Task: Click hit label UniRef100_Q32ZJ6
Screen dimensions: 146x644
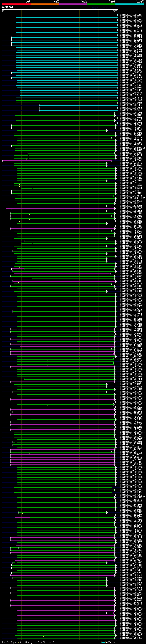Action: coord(131,110)
